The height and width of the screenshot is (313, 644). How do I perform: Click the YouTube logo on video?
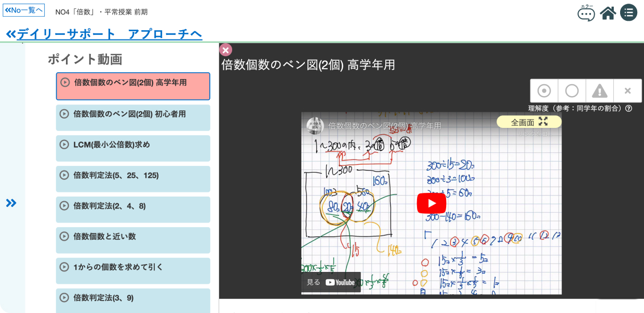point(340,282)
